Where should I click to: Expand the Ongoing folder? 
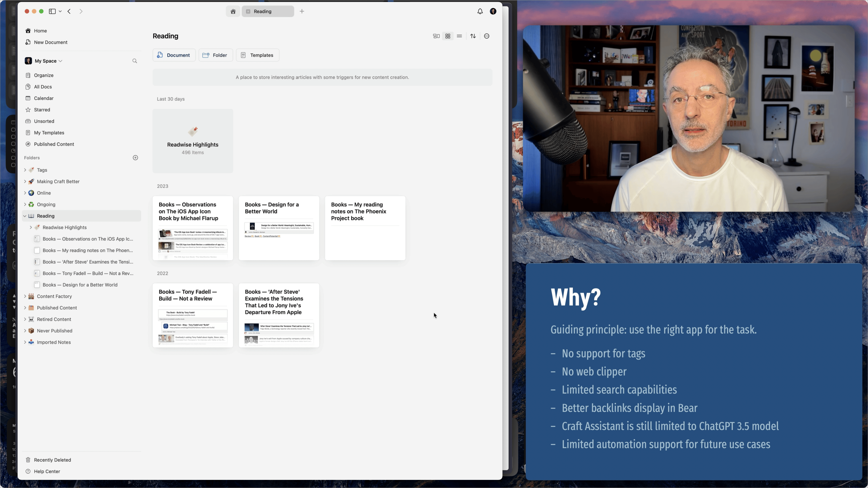25,204
